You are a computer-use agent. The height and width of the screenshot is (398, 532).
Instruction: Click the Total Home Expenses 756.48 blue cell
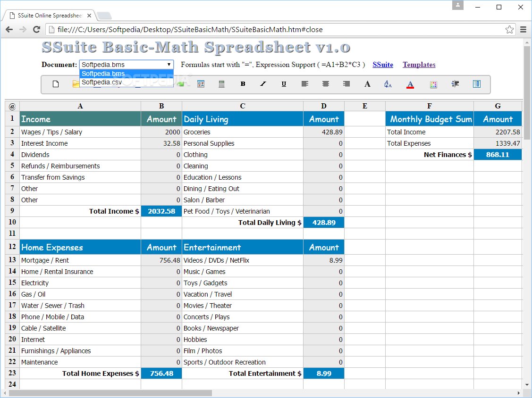[161, 373]
